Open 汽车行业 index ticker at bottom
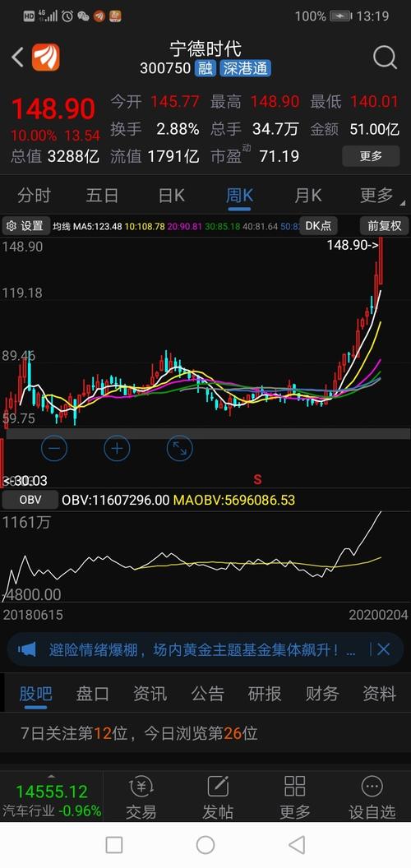 coord(52,797)
